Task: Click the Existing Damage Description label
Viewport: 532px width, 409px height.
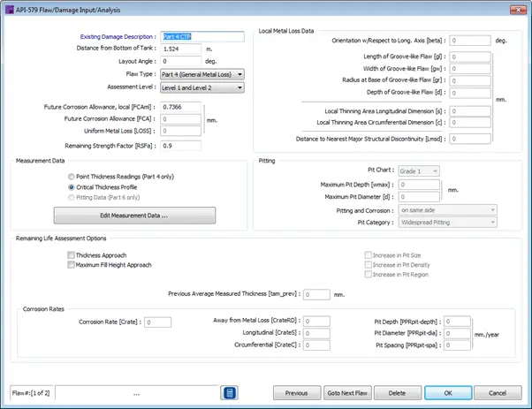Action: 118,36
